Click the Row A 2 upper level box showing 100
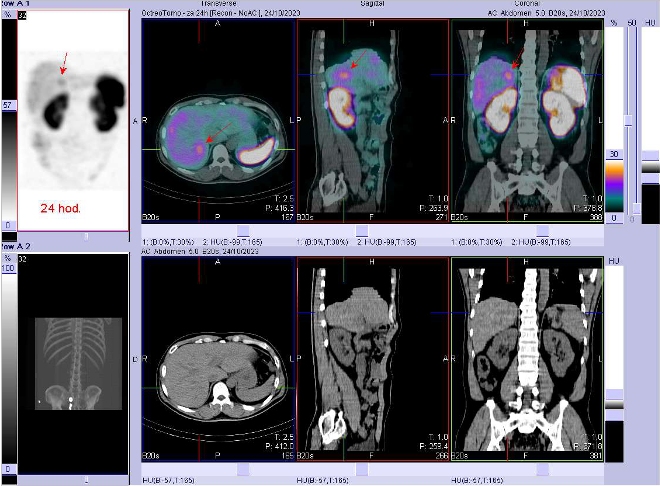 click(x=8, y=268)
